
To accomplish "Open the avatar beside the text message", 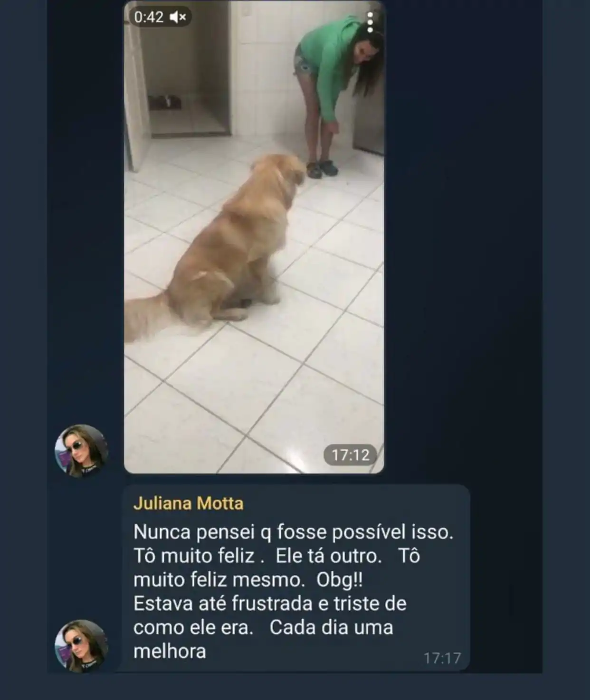I will tap(82, 646).
